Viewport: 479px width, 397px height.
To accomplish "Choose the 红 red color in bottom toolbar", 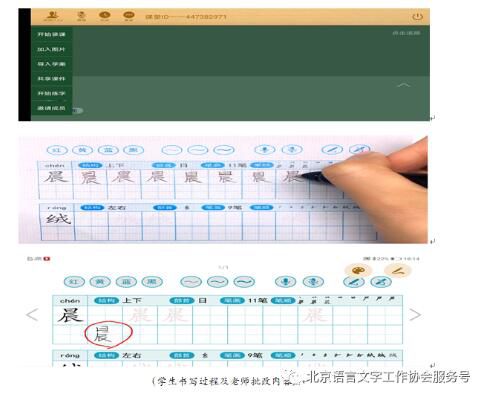I will click(74, 282).
